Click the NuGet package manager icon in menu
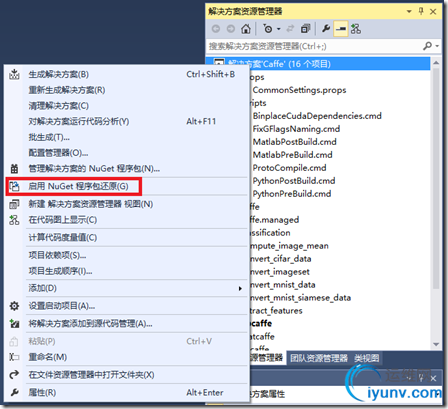 click(14, 169)
